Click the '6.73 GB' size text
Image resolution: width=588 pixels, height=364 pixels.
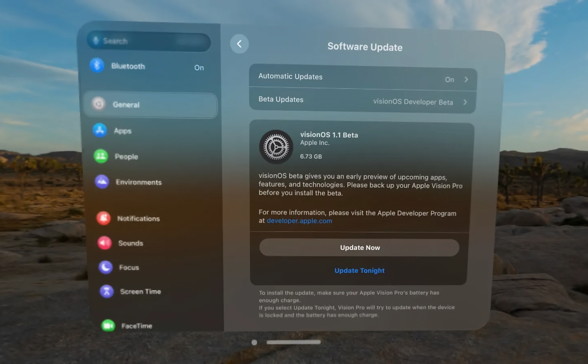tap(311, 156)
